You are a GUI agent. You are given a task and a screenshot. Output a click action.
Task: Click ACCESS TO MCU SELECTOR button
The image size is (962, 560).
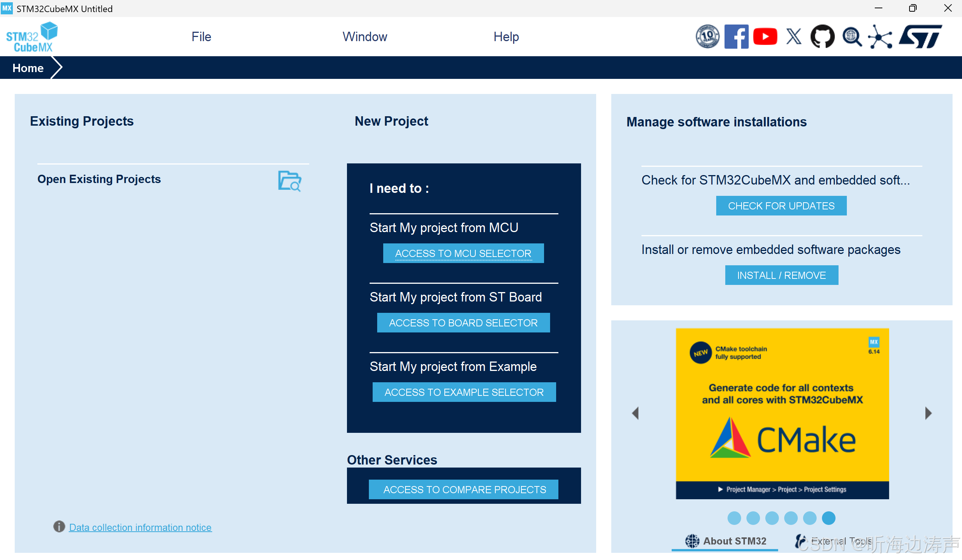463,253
